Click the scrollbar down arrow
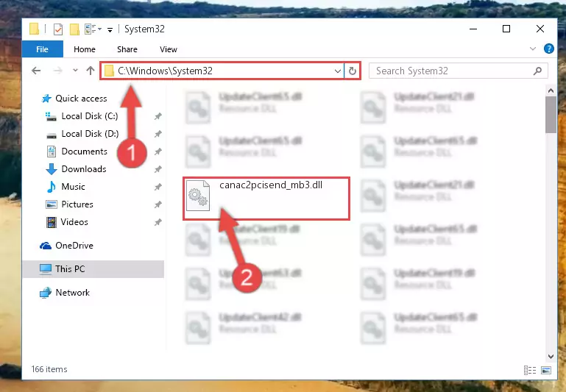 (x=551, y=356)
